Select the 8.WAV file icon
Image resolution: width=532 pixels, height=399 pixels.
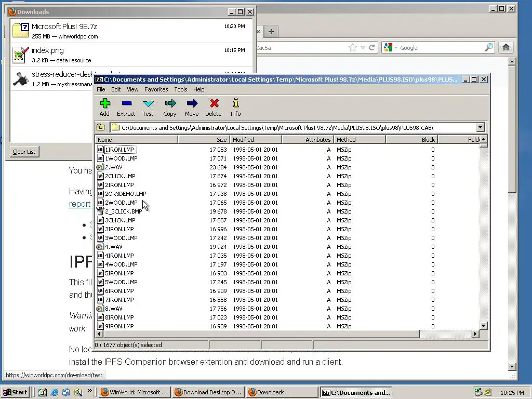(100, 309)
